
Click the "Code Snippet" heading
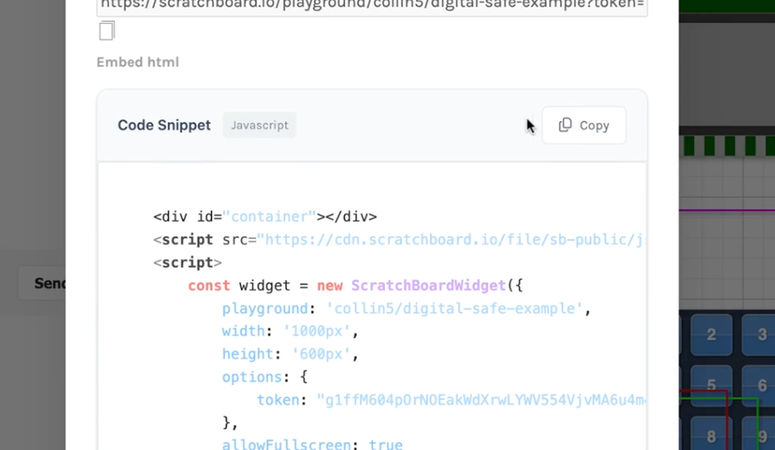point(164,125)
